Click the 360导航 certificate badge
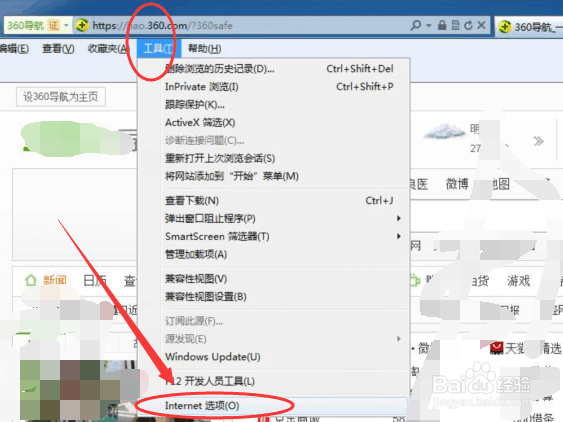This screenshot has height=422, width=563. coord(53,25)
